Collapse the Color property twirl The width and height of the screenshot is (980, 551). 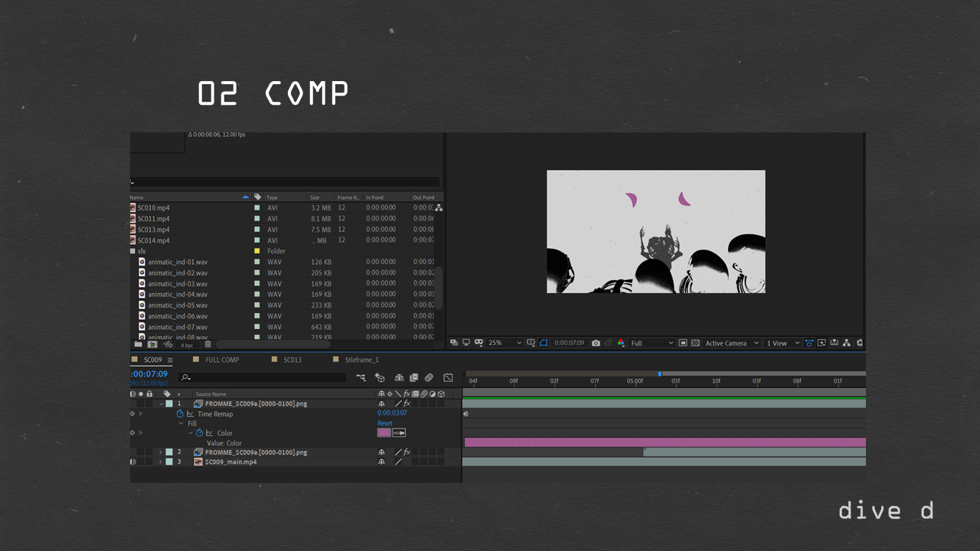[191, 433]
